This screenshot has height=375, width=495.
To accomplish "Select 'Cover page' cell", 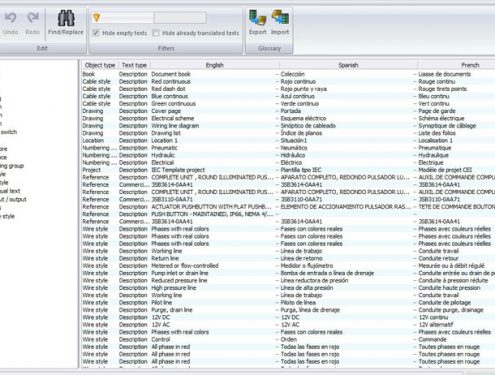I will (166, 111).
